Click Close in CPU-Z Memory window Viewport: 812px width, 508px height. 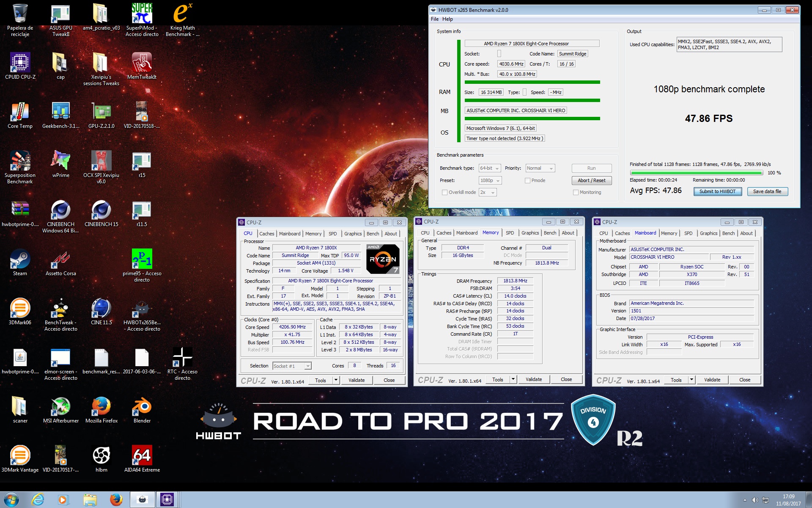[x=566, y=379]
